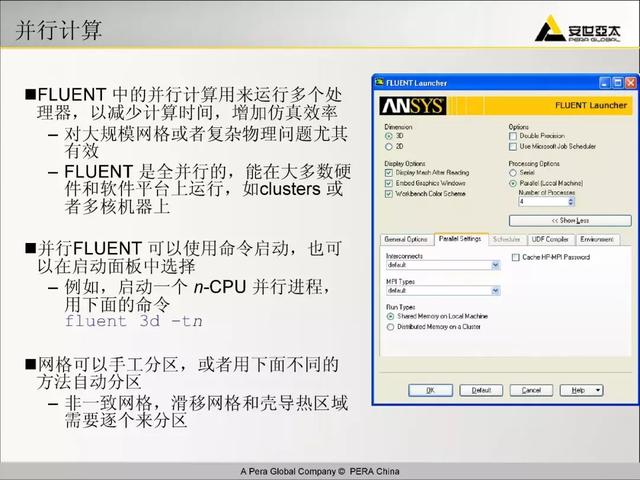This screenshot has width=640, height=480.
Task: Toggle Workbench Color Scheme checkbox
Action: click(x=389, y=194)
